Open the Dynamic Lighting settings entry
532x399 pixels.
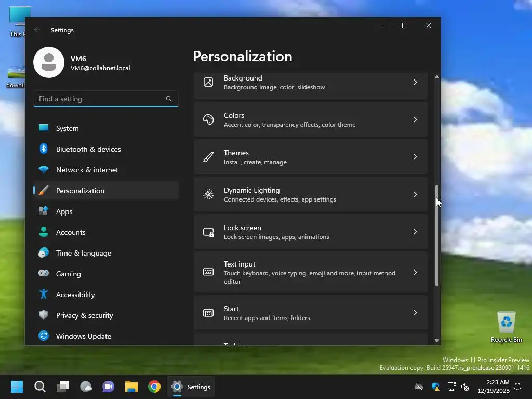click(x=311, y=194)
